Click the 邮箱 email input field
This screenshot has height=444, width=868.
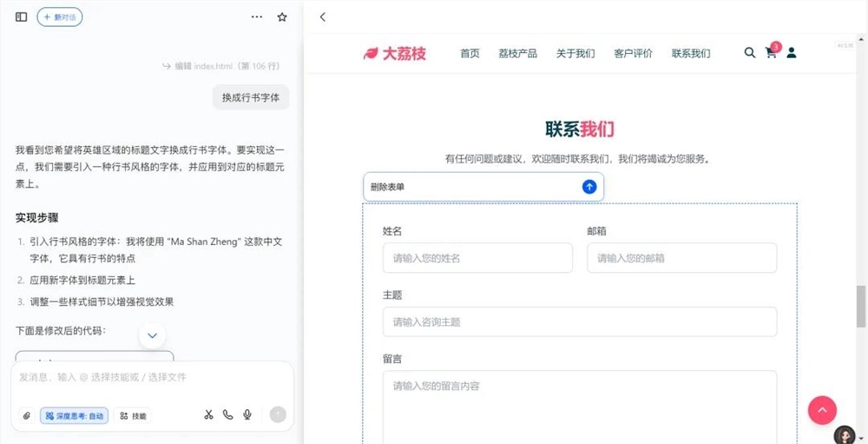pos(682,258)
